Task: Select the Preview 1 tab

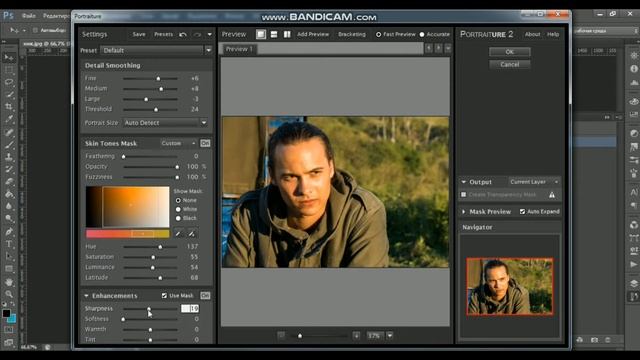Action: (x=239, y=49)
